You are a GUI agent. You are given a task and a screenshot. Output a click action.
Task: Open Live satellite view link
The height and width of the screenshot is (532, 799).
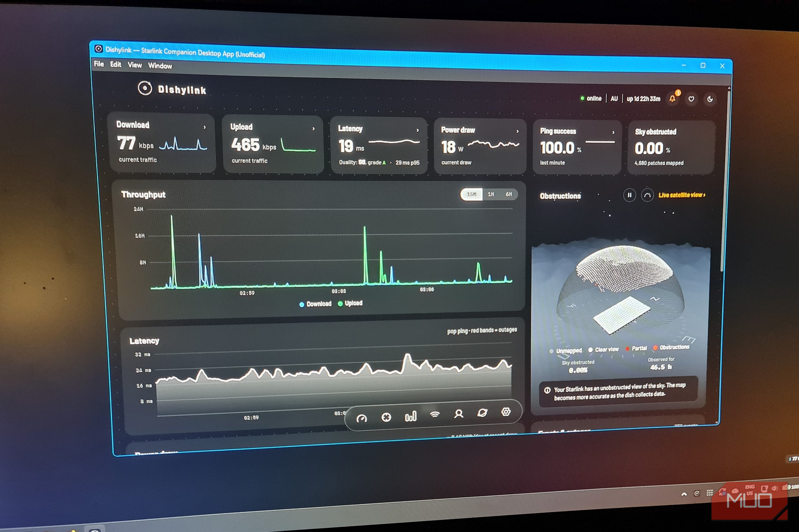click(682, 195)
